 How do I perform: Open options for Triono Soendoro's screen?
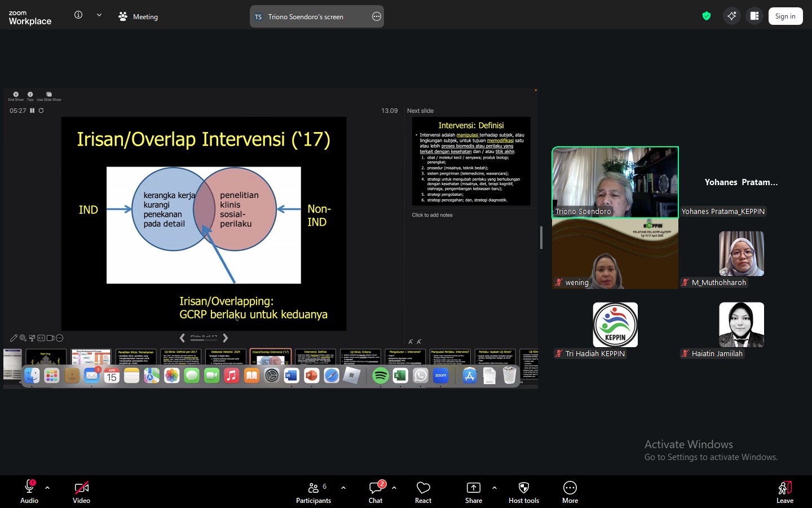coord(377,16)
